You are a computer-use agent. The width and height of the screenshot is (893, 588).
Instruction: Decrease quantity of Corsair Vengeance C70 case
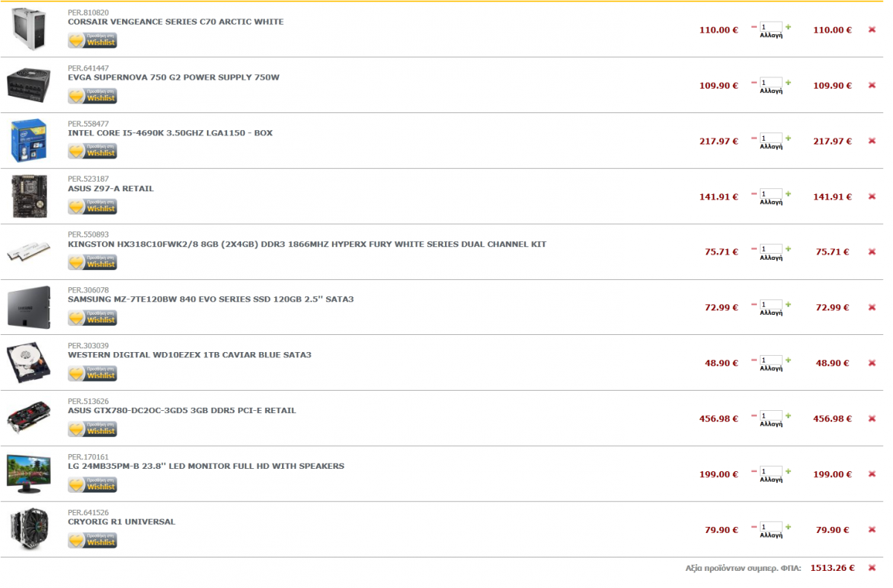754,27
